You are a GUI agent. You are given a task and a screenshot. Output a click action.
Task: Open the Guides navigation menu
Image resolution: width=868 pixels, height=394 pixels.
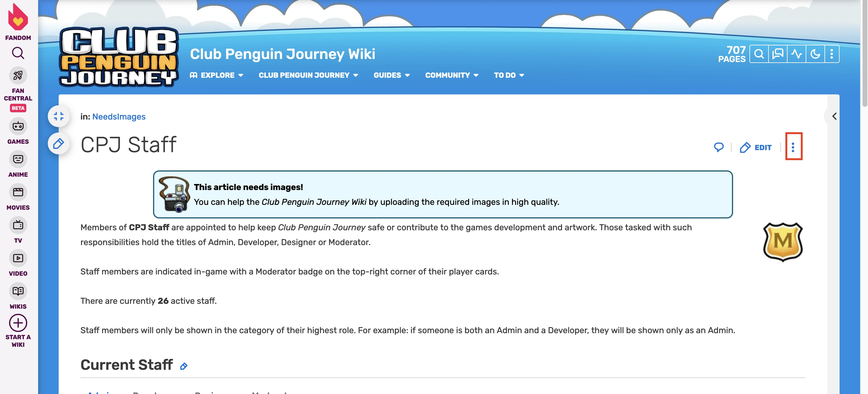coord(391,75)
